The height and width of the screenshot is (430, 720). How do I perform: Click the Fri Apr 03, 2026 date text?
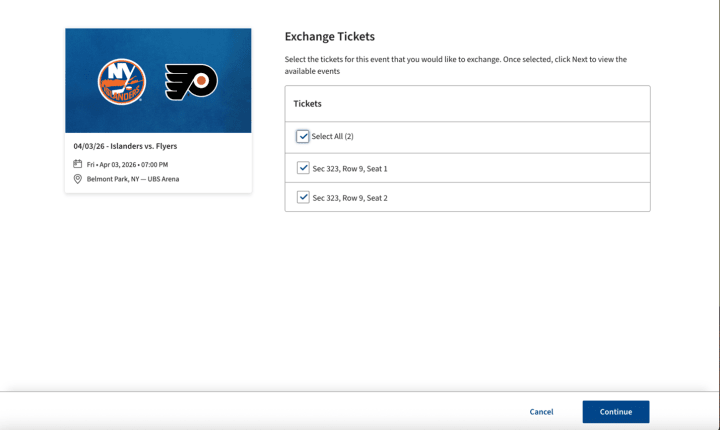(x=127, y=164)
